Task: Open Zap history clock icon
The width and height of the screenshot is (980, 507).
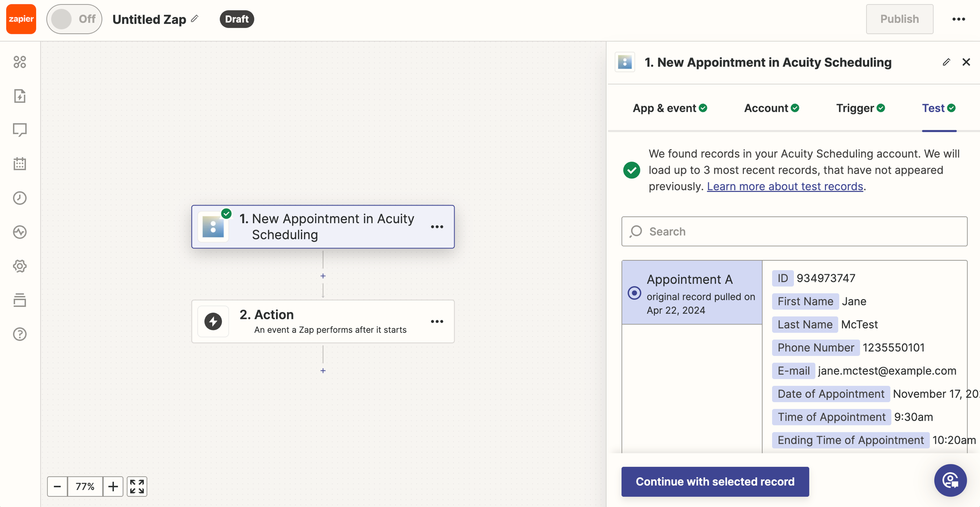Action: coord(20,198)
